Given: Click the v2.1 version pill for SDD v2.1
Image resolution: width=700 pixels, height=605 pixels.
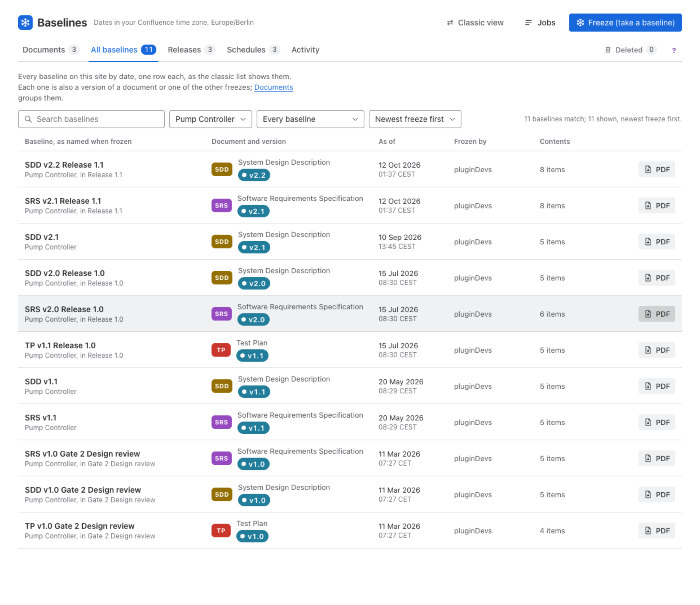Looking at the screenshot, I should tap(254, 247).
